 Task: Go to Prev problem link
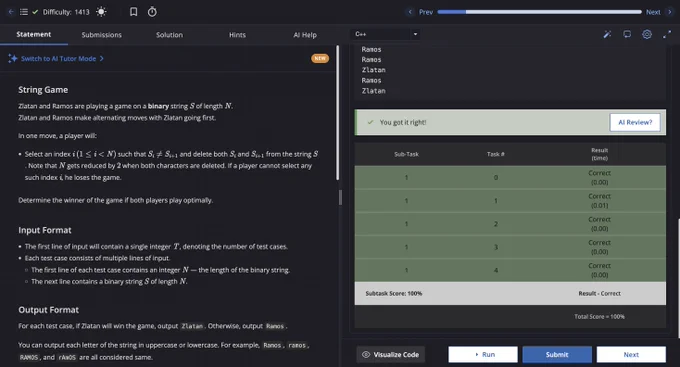pos(426,12)
